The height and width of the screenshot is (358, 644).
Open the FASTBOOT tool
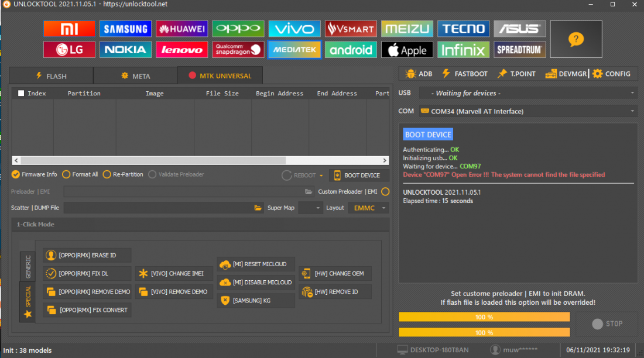coord(464,74)
